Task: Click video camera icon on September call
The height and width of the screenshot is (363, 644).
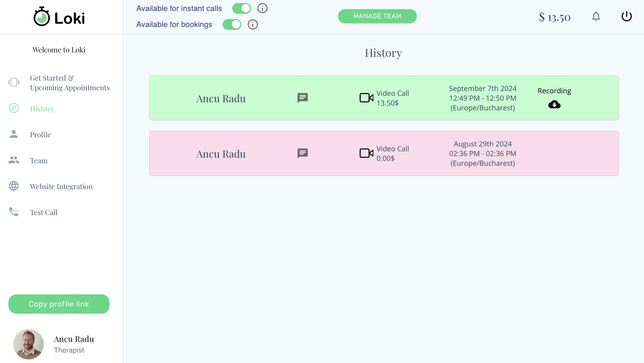Action: (366, 98)
